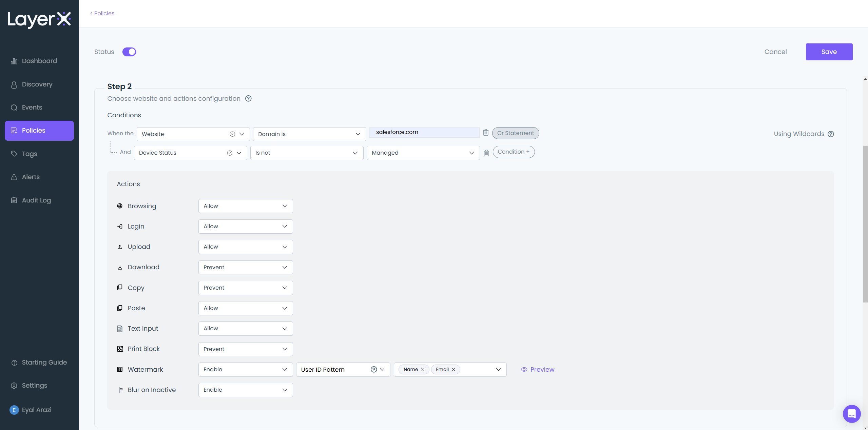
Task: Remove the Email tag from watermark
Action: (453, 370)
